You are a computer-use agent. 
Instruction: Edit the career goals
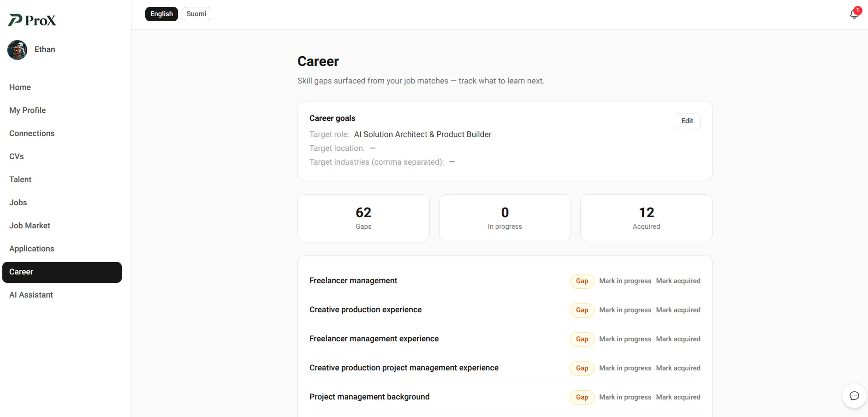pos(687,121)
